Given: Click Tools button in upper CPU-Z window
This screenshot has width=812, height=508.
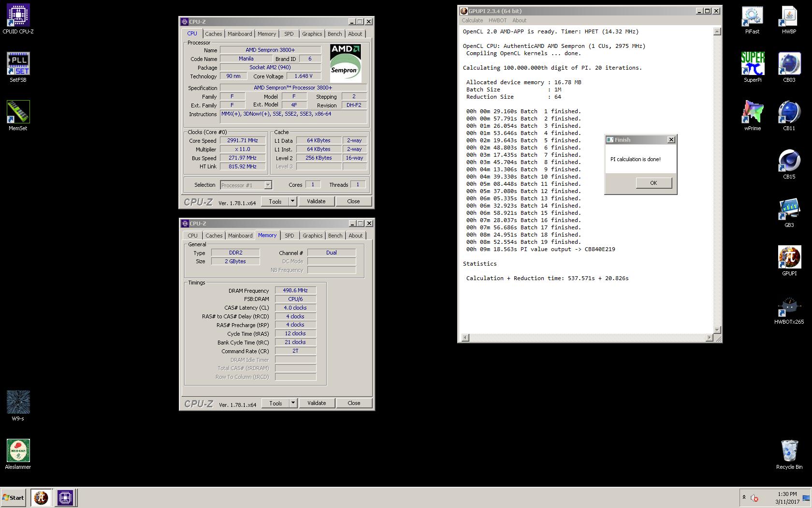Looking at the screenshot, I should (x=275, y=201).
